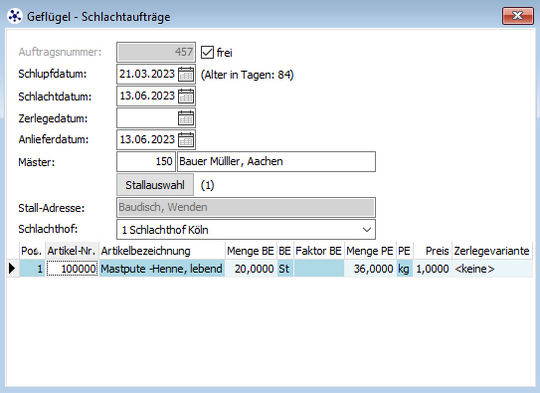
Task: Click the '(1)' count beside Stallauswahl
Action: [x=207, y=185]
